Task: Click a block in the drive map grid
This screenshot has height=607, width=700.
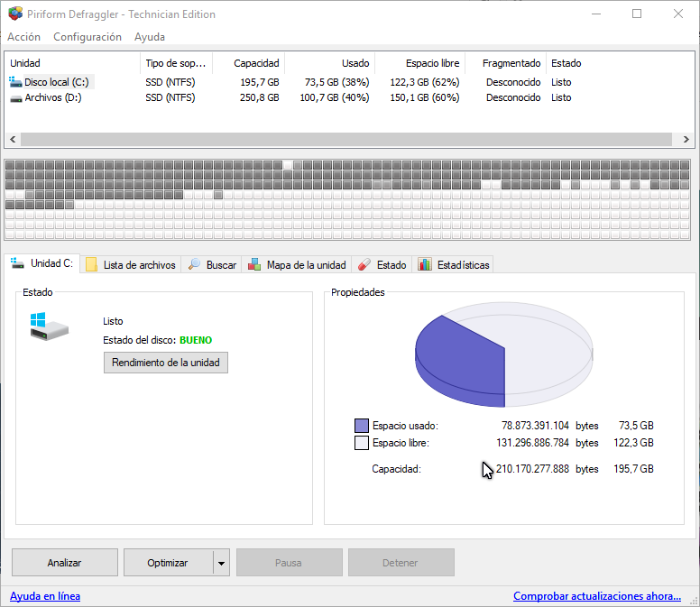Action: [347, 199]
